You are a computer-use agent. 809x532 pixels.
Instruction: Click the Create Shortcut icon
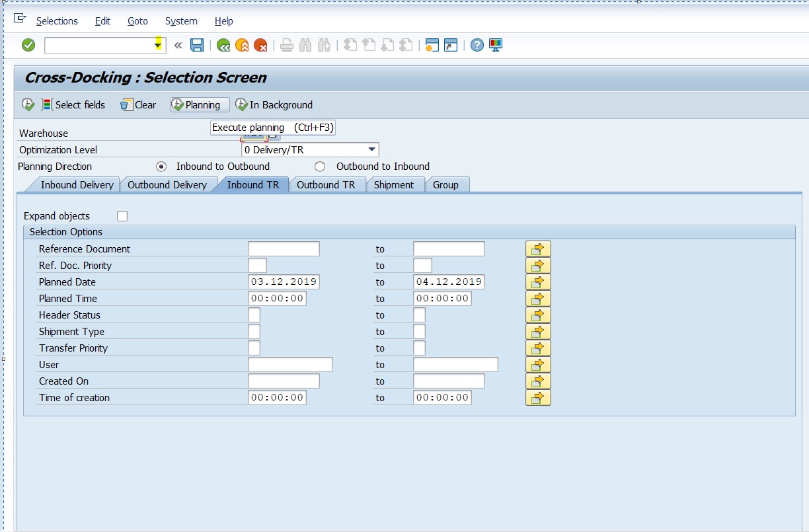(450, 45)
